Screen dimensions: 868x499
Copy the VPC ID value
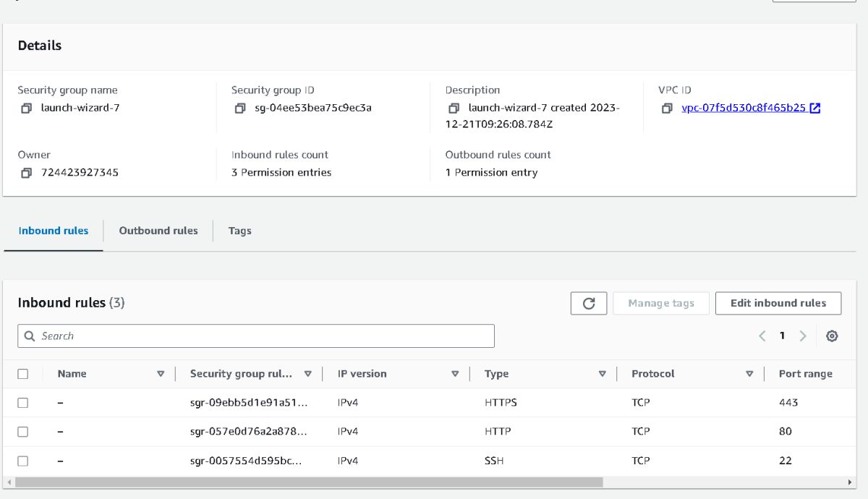point(667,108)
